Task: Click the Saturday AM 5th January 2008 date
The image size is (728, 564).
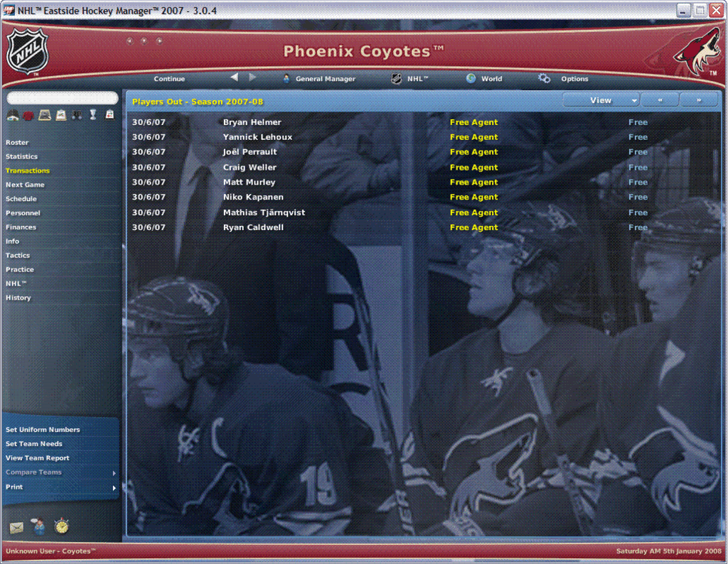Action: point(669,551)
